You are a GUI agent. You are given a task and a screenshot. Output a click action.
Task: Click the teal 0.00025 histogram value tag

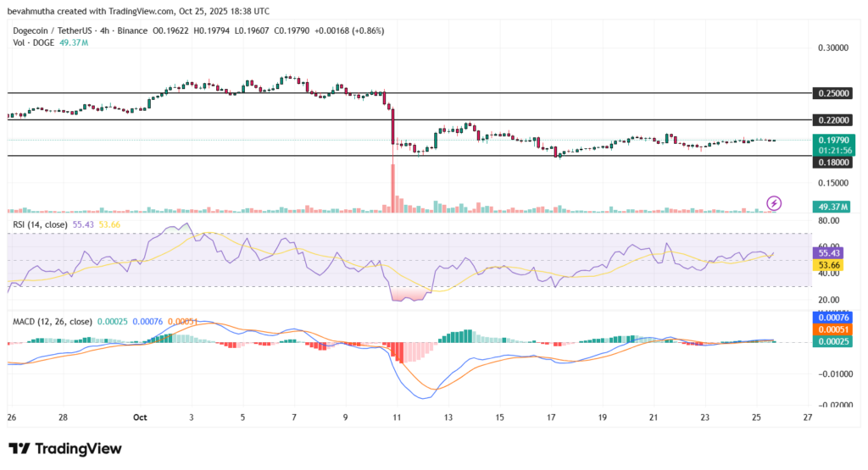(832, 341)
